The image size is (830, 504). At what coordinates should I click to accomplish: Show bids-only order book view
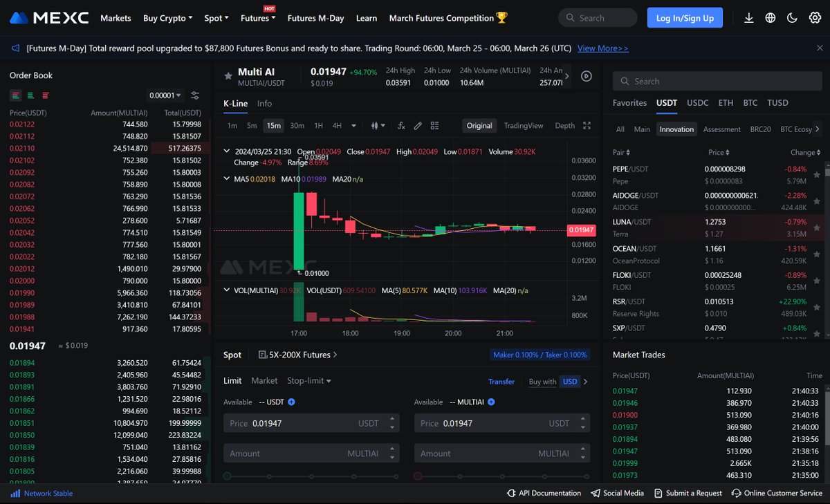30,95
